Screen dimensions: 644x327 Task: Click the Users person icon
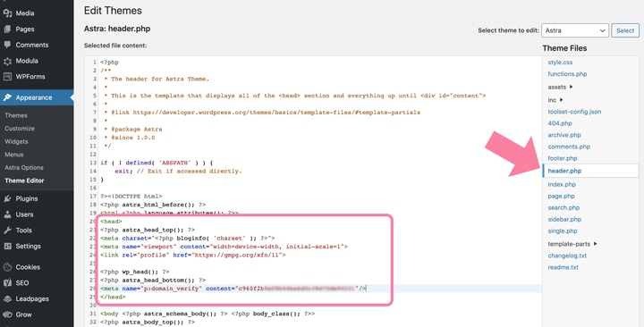click(x=7, y=214)
